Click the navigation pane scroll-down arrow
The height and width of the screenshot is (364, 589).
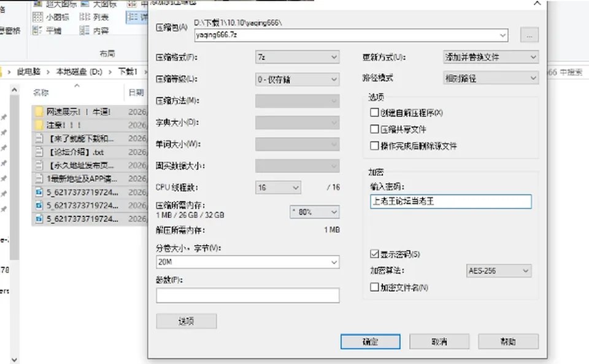14,360
